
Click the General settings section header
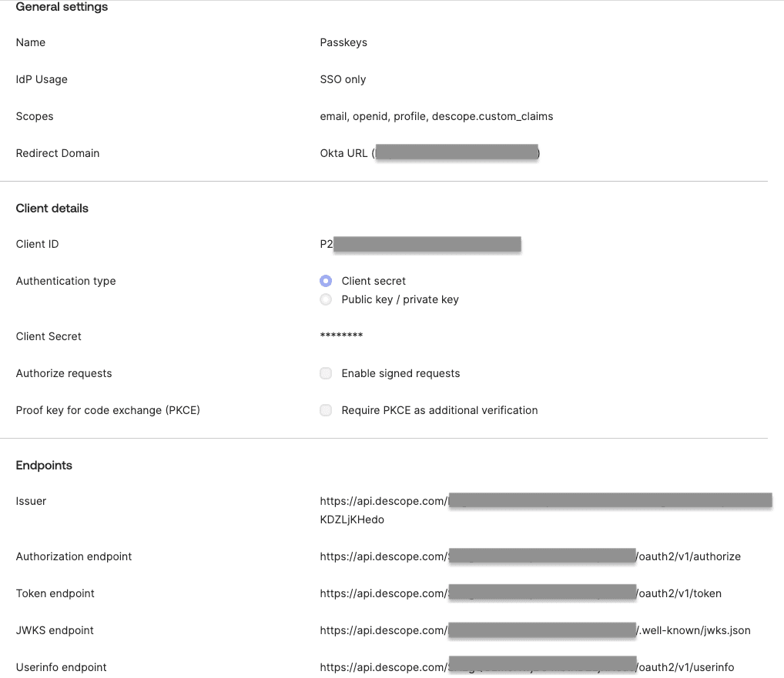62,7
